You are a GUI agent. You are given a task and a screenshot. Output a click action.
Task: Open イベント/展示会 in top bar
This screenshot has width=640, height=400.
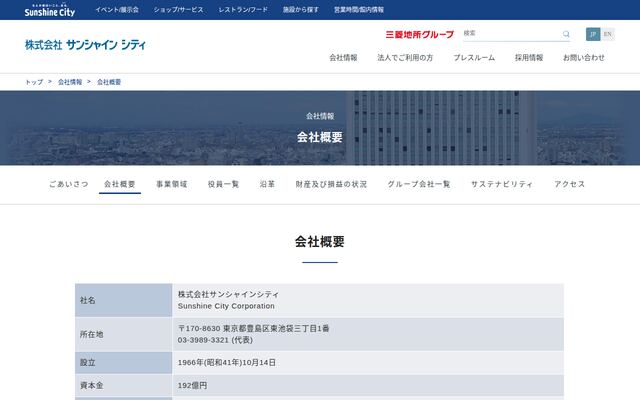(117, 9)
